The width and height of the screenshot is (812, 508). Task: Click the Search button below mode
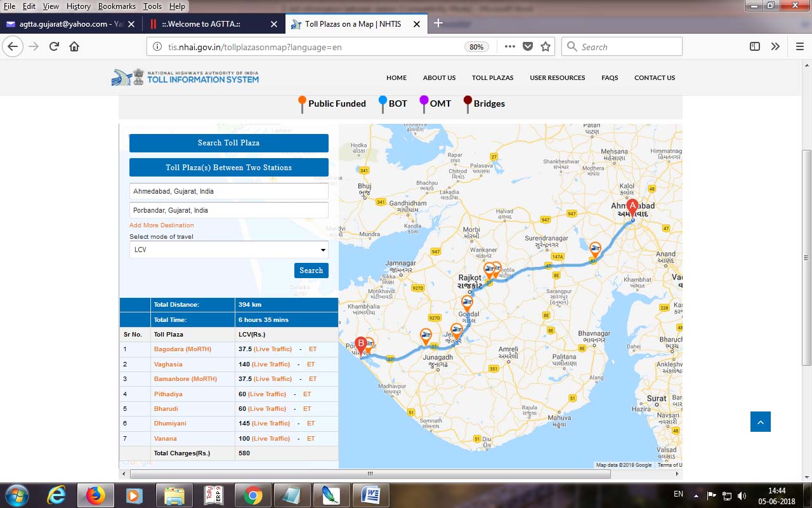[311, 271]
